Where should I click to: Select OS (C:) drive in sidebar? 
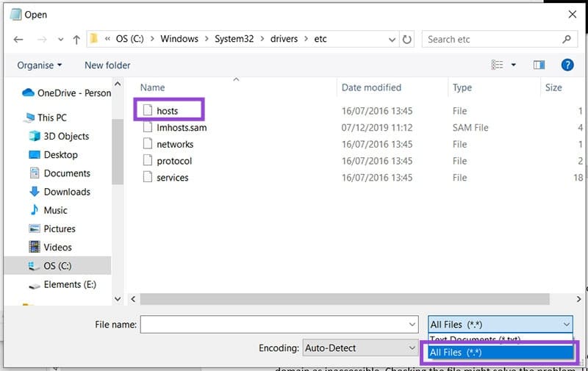(x=57, y=266)
